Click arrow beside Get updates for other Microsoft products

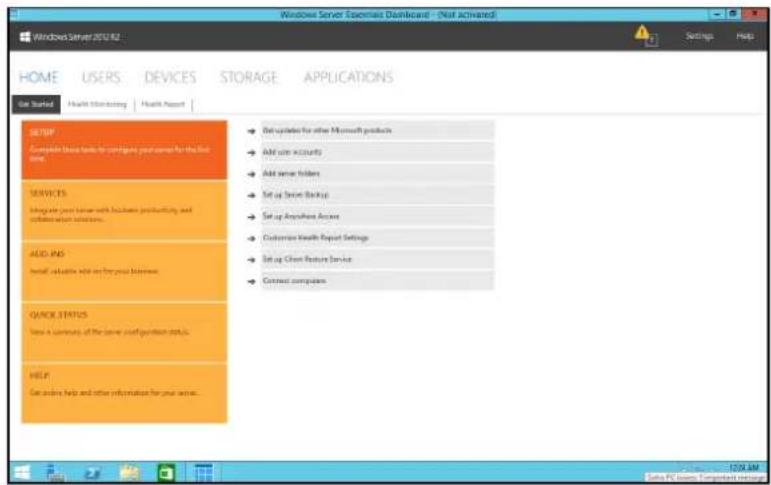point(252,131)
